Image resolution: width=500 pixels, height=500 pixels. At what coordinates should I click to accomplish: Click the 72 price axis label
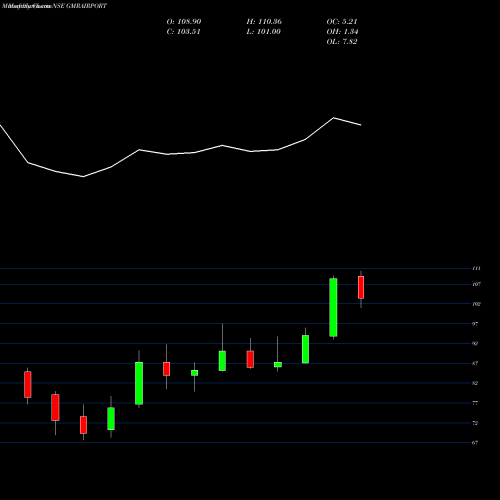pos(475,423)
